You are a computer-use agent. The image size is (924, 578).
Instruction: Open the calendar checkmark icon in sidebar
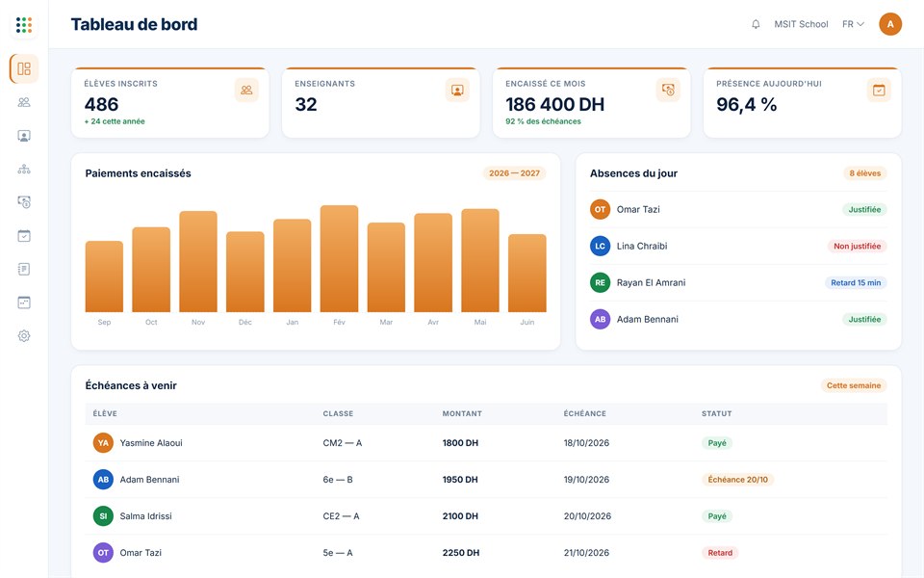point(24,236)
